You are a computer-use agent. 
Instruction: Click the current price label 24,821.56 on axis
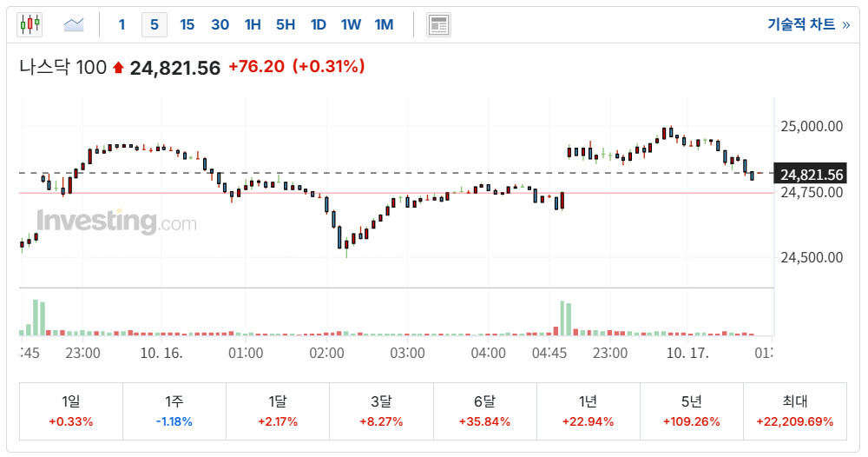[x=811, y=175]
